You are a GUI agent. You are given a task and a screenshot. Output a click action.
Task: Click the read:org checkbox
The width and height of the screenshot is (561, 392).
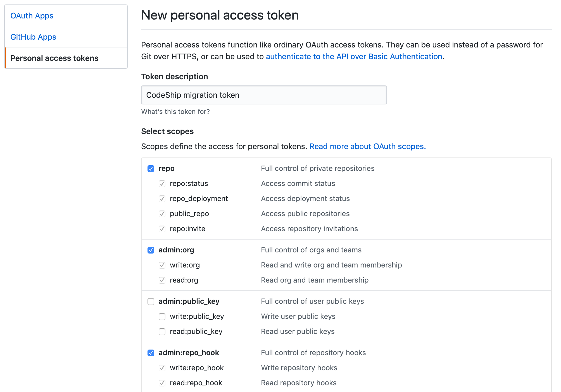pyautogui.click(x=162, y=280)
